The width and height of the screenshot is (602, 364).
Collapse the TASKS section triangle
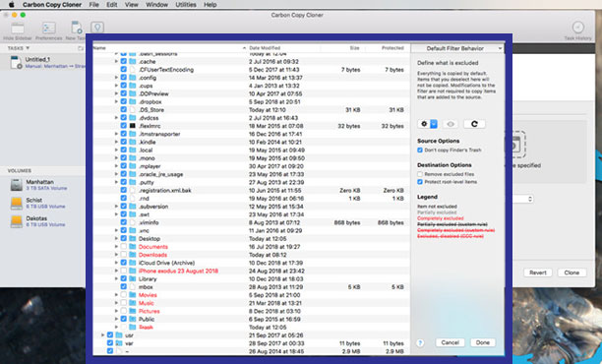point(28,48)
